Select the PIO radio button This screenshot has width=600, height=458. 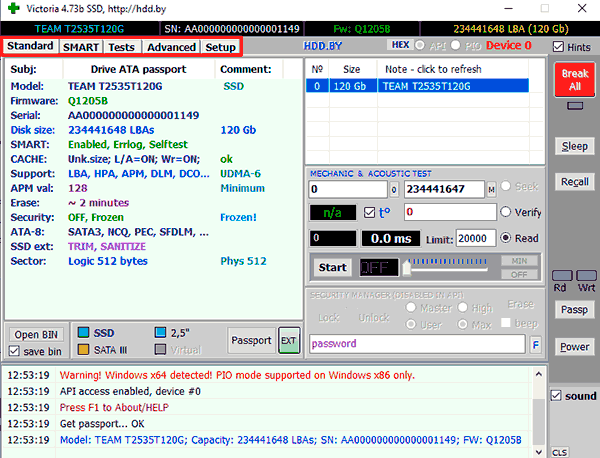click(455, 45)
